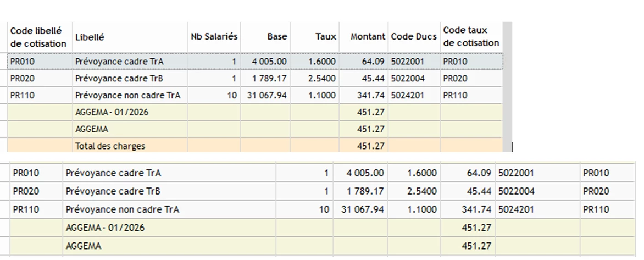Click the Code libellé de cotisation header
Image resolution: width=644 pixels, height=260 pixels.
click(38, 37)
